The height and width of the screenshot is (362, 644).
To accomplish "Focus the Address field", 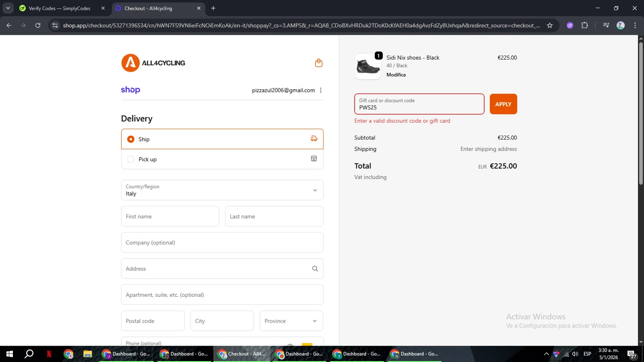I will (222, 268).
